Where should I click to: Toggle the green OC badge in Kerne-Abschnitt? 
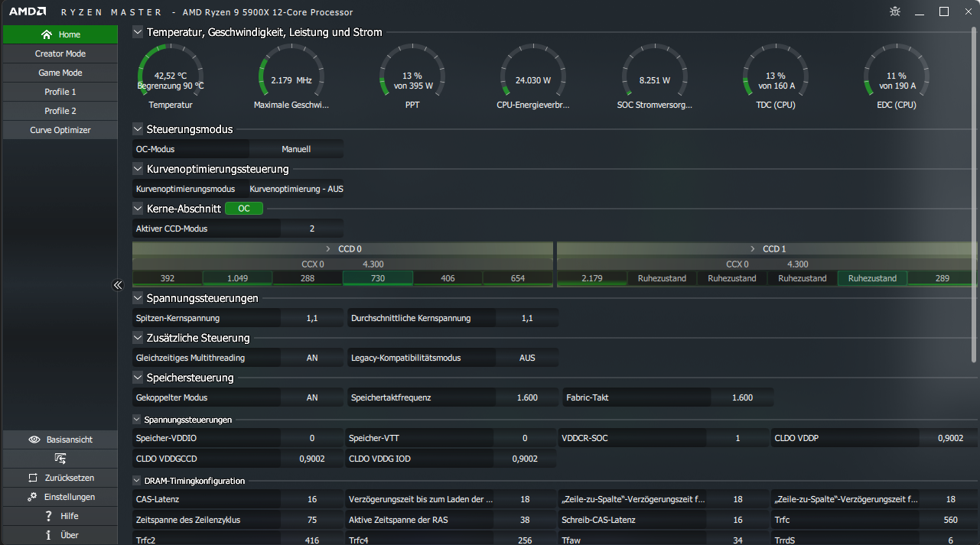[244, 208]
